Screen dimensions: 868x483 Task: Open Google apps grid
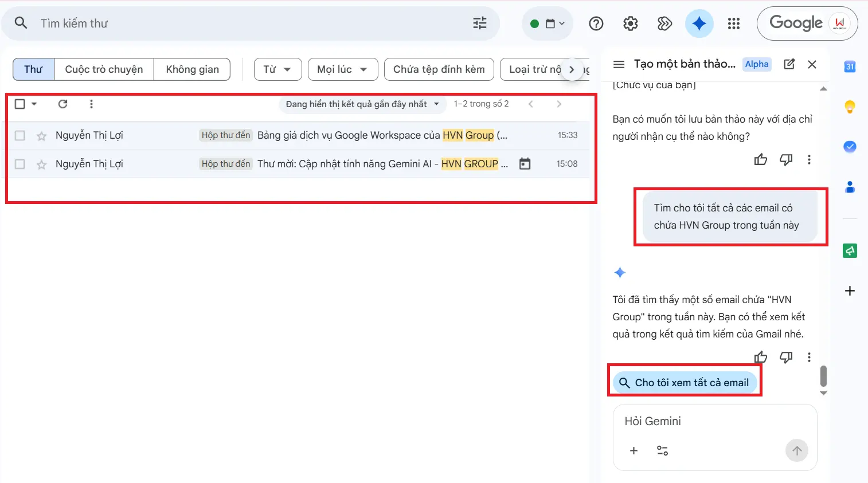click(734, 23)
